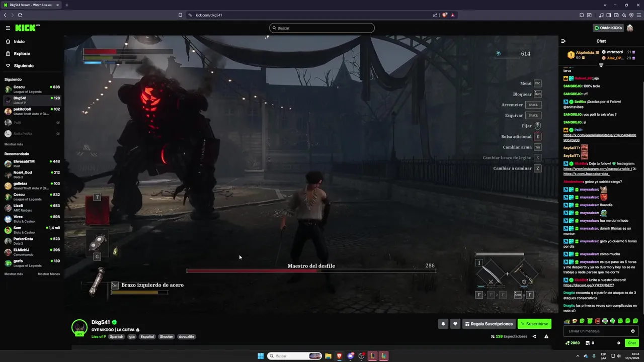Open the offline Polli channel
This screenshot has width=644, height=362.
click(x=32, y=123)
